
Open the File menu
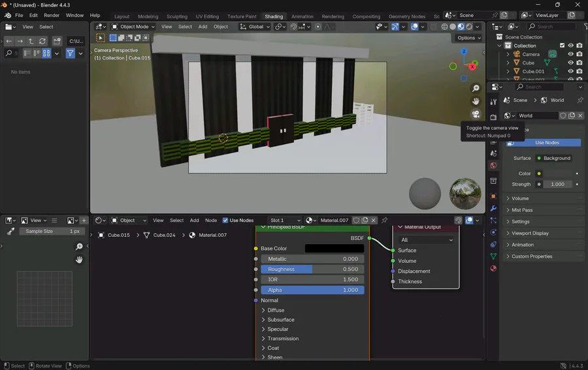(x=19, y=16)
